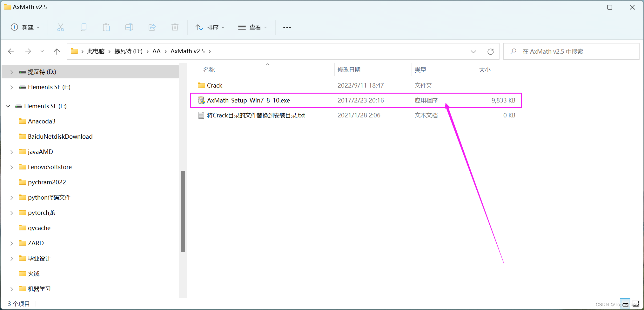Refresh the current folder view
This screenshot has width=644, height=310.
[x=491, y=51]
